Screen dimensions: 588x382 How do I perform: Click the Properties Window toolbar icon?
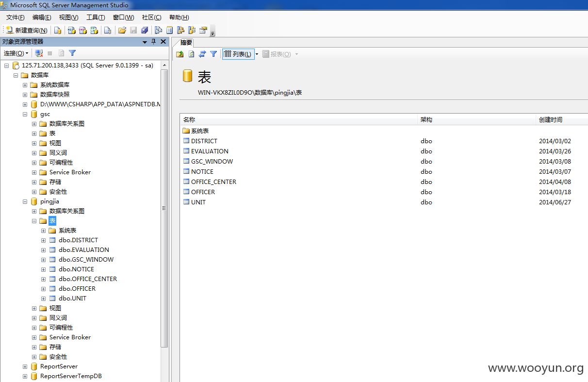(203, 30)
